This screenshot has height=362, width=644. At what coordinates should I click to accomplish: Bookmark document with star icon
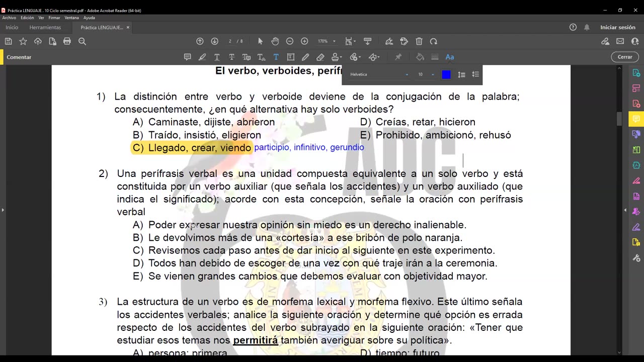(x=23, y=41)
